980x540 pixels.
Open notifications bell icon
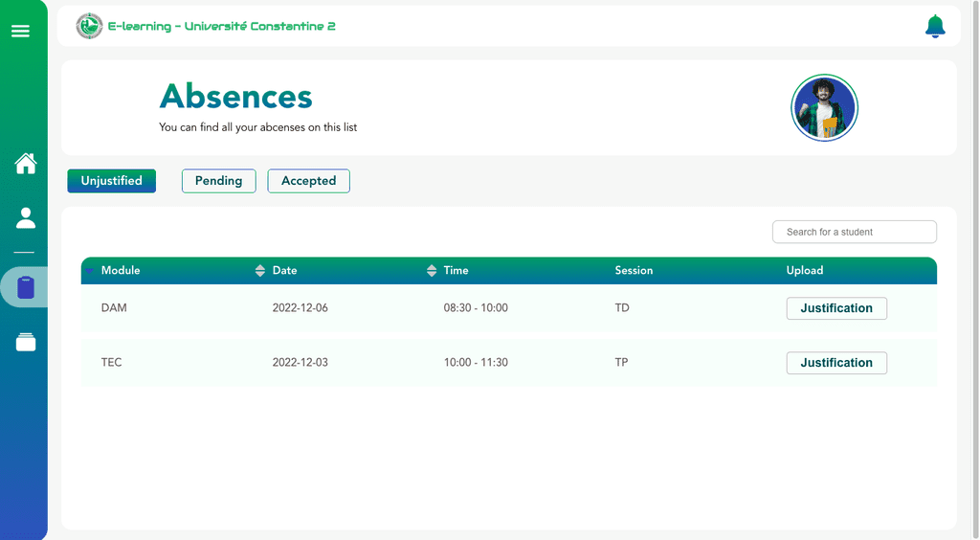pyautogui.click(x=935, y=26)
